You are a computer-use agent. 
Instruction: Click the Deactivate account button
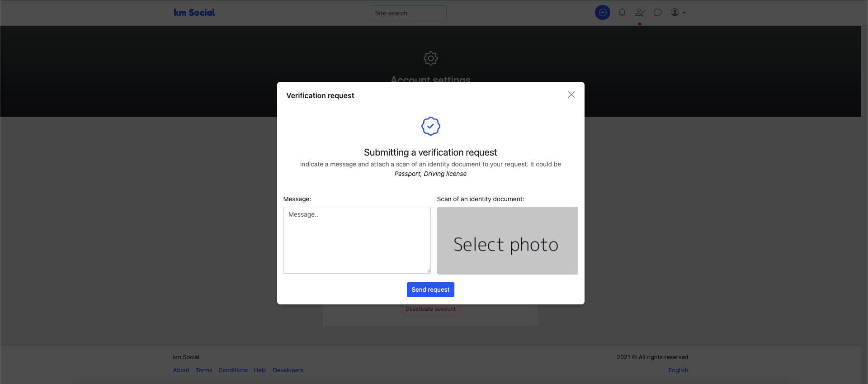(x=430, y=310)
